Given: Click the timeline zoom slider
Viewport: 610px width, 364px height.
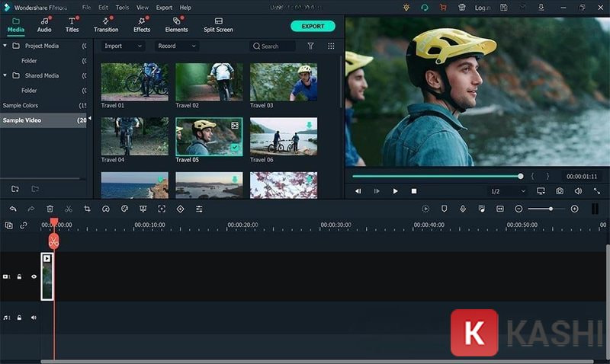Looking at the screenshot, I should (546, 209).
